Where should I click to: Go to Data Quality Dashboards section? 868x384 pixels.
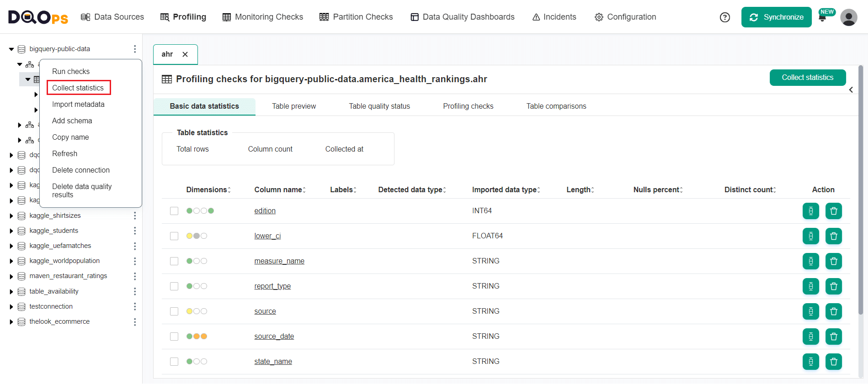point(462,17)
